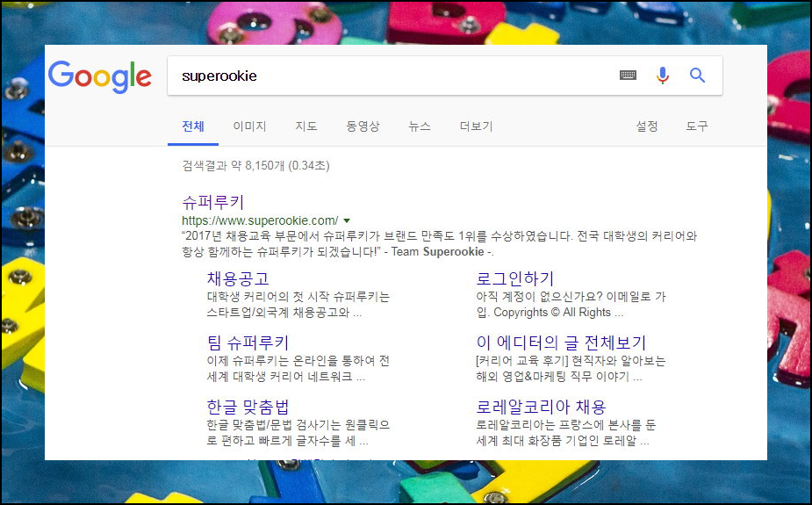Screen dimensions: 812x505
Task: Click the snippet beginning 2017년 채용교육 부문에서
Action: click(440, 244)
